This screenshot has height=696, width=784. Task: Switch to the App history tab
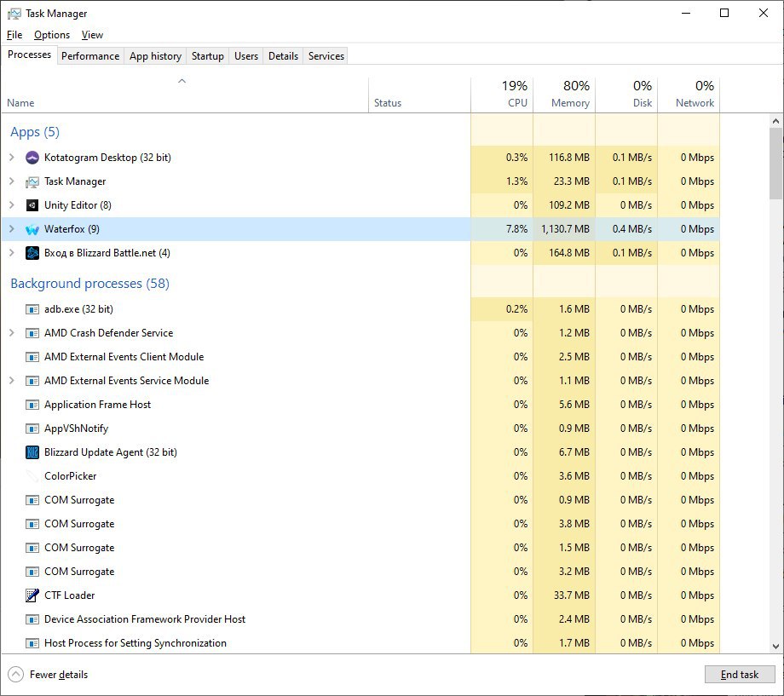[x=155, y=56]
